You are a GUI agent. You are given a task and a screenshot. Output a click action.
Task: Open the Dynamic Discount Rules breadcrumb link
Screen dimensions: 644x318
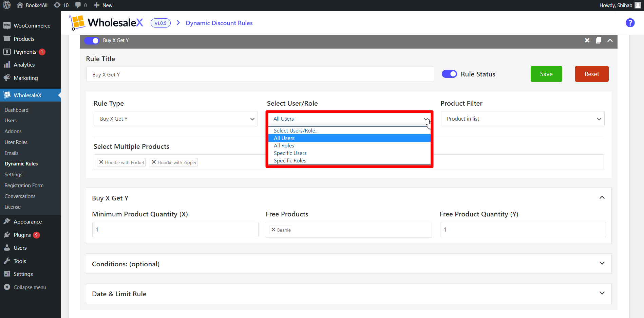click(x=219, y=23)
